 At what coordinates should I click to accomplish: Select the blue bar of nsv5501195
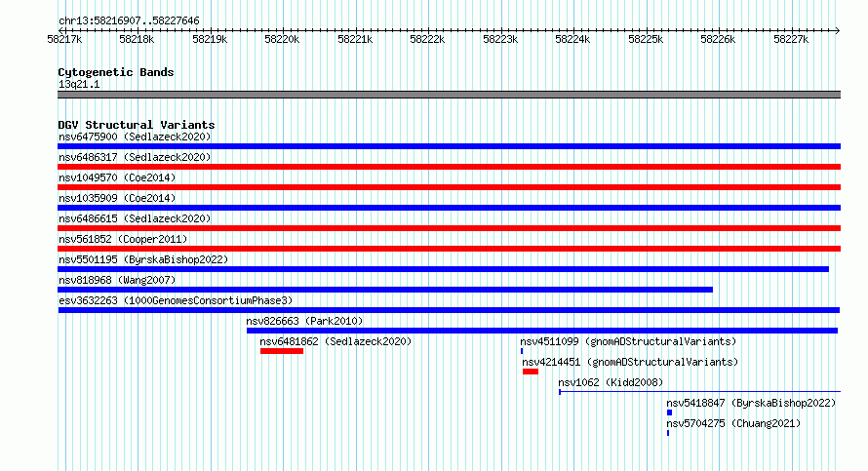pos(444,269)
